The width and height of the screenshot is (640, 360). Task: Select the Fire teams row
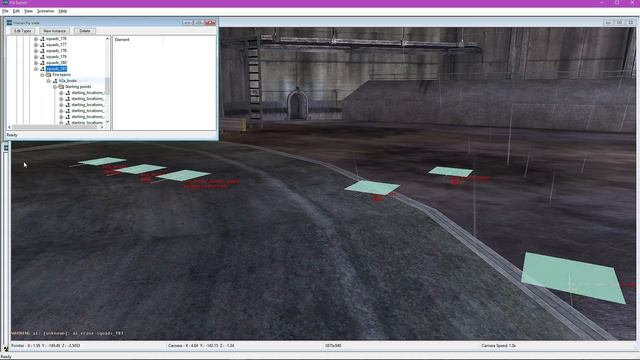[62, 75]
